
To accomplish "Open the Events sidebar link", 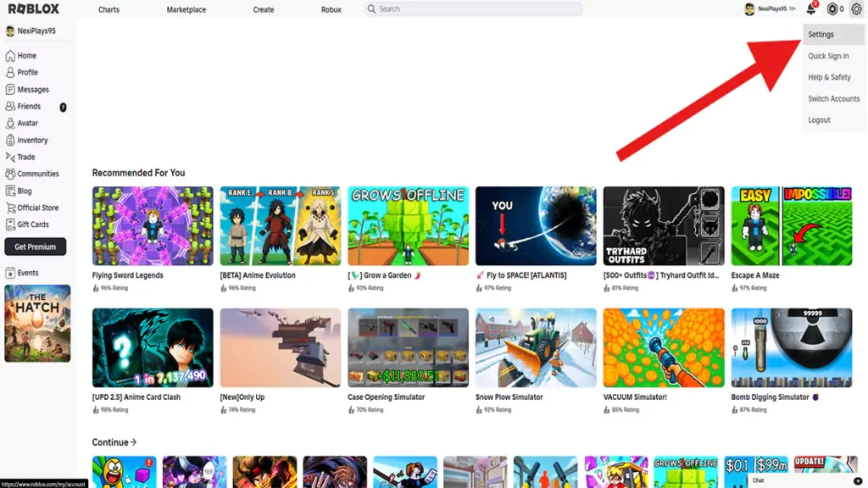I will click(x=28, y=273).
